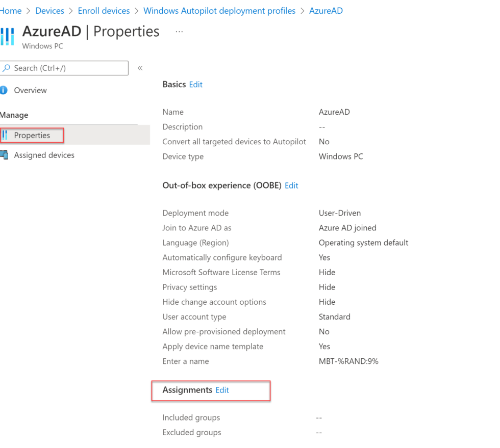Go to Enroll devices breadcrumb
The image size is (500, 448).
104,10
